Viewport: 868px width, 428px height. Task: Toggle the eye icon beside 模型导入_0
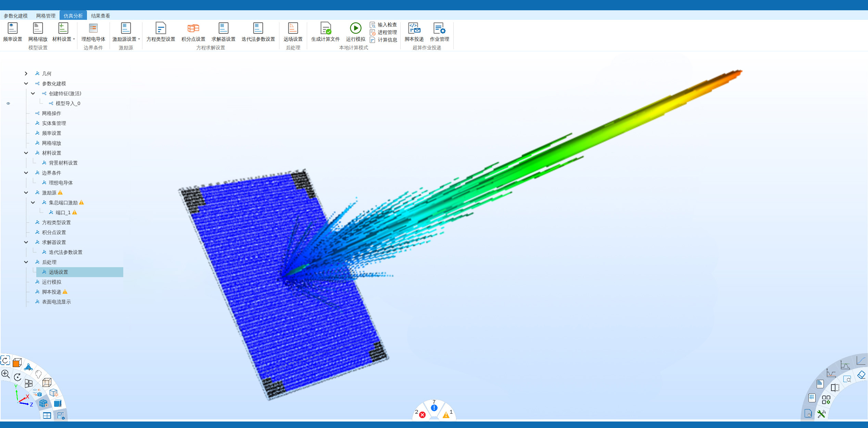(x=8, y=103)
